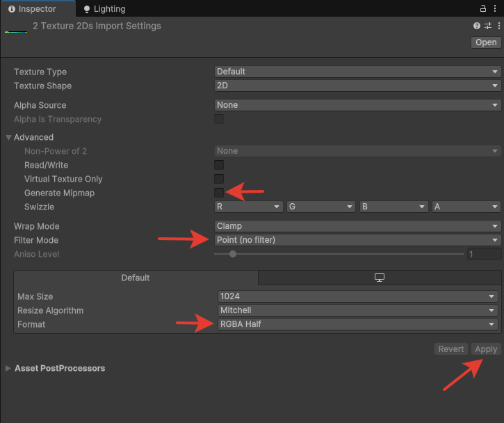Select the Default platform tab
Screen dimensions: 504x423
136,278
